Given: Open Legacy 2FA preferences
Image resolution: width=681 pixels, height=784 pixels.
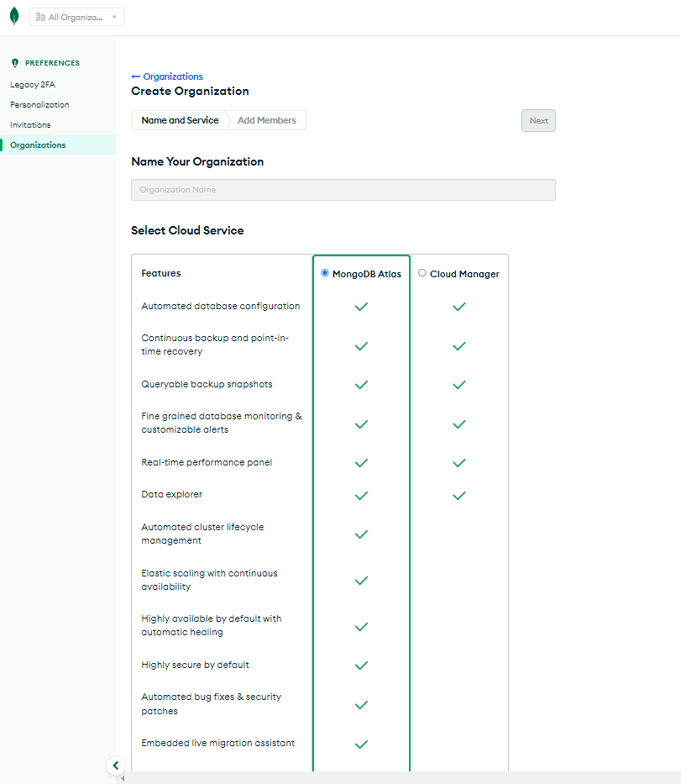Looking at the screenshot, I should 33,85.
